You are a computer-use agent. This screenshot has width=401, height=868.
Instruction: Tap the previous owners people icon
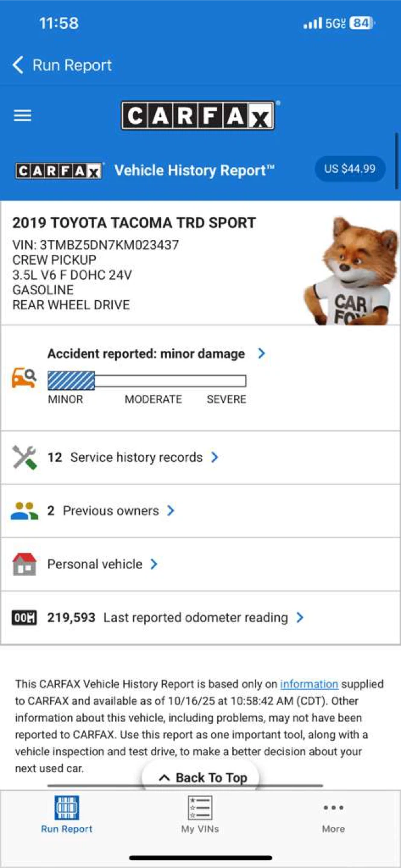24,511
